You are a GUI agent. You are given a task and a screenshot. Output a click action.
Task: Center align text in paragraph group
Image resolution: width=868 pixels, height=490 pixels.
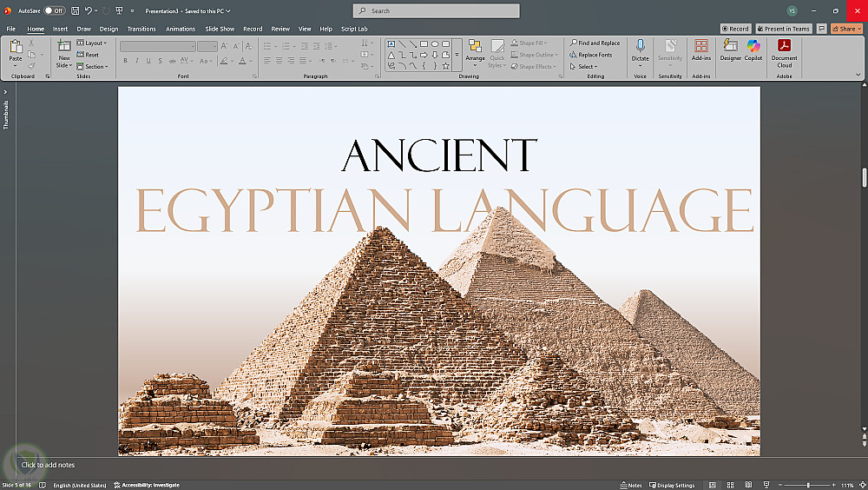click(x=279, y=61)
